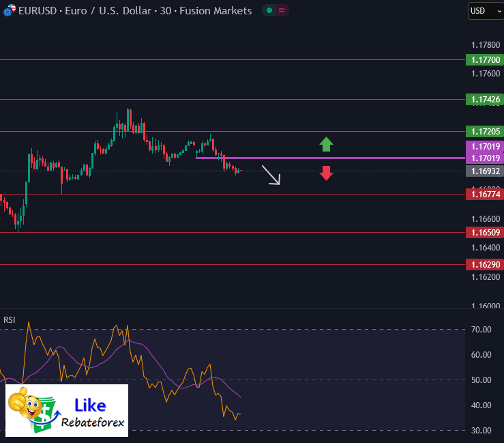Select the lower purple 1.17019 price label
The width and height of the screenshot is (504, 443).
(485, 158)
